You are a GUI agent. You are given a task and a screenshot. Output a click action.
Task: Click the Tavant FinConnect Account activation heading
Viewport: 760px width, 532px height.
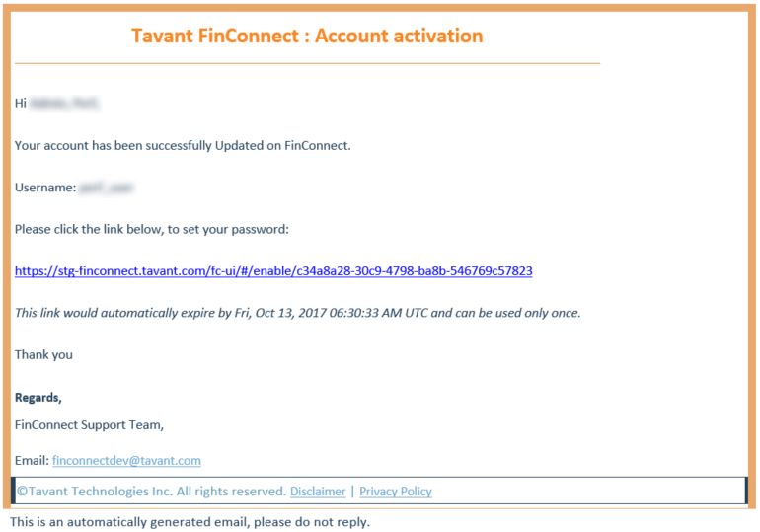pos(307,36)
